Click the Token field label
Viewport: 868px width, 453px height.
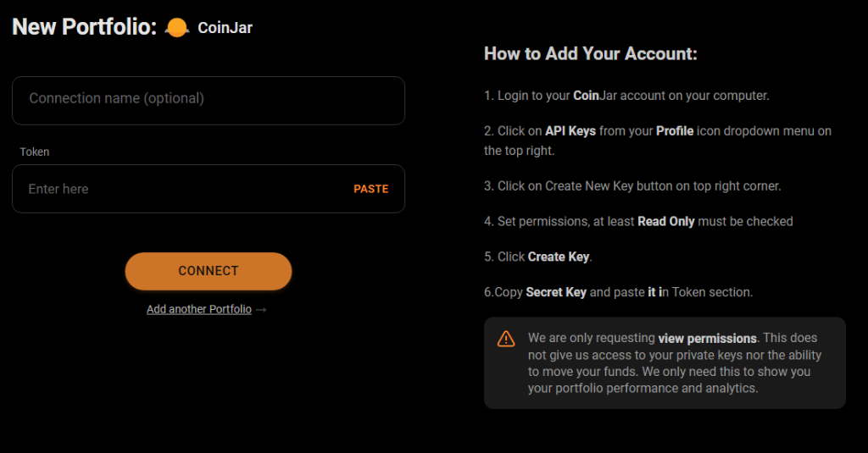(x=35, y=152)
